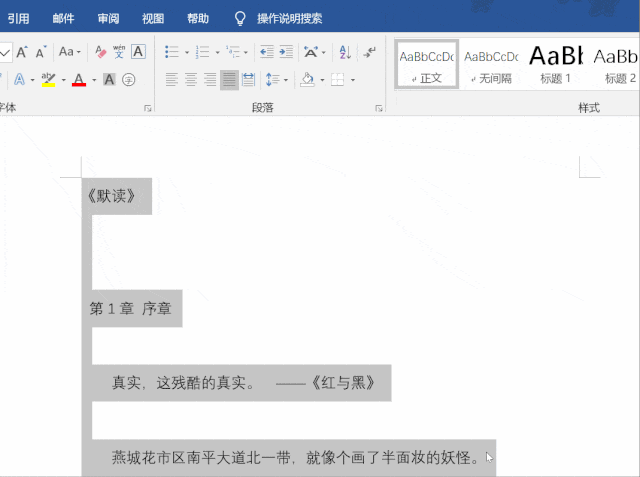Screen dimensions: 640x477
Task: Click the Multilevel List icon
Action: (x=233, y=52)
